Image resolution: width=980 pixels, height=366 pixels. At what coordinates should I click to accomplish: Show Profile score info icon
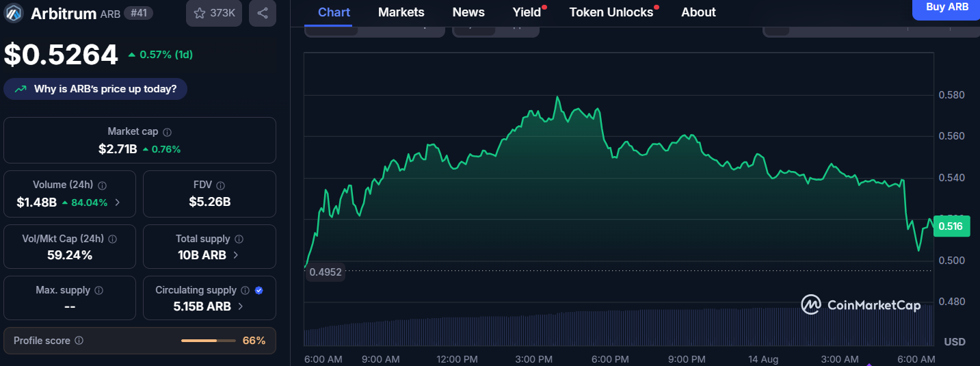click(79, 341)
